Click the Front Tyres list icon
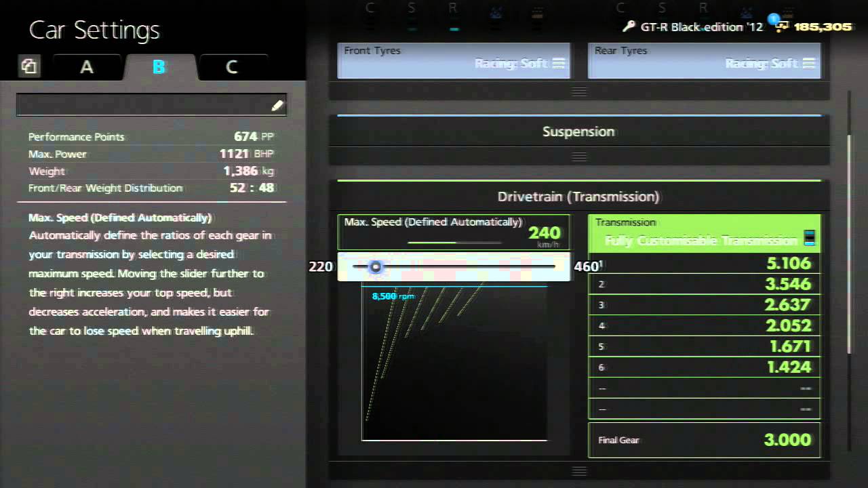This screenshot has width=868, height=488. (x=558, y=64)
